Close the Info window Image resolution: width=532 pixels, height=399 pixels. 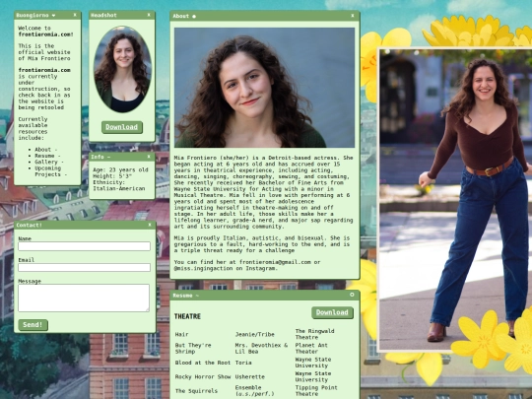pyautogui.click(x=149, y=157)
